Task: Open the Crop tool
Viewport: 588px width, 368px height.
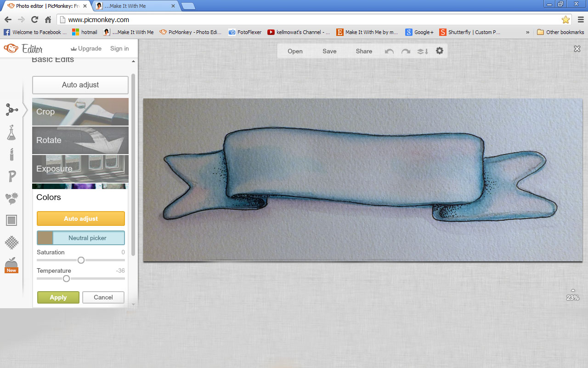Action: pos(80,111)
